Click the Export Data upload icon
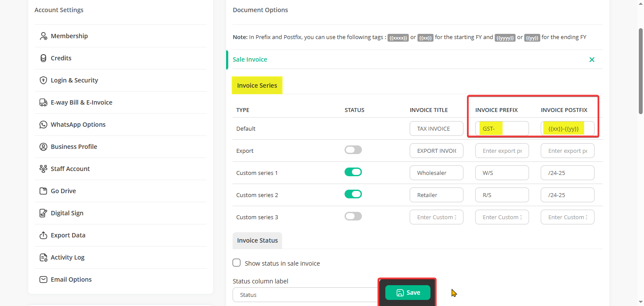This screenshot has height=306, width=644. point(43,235)
